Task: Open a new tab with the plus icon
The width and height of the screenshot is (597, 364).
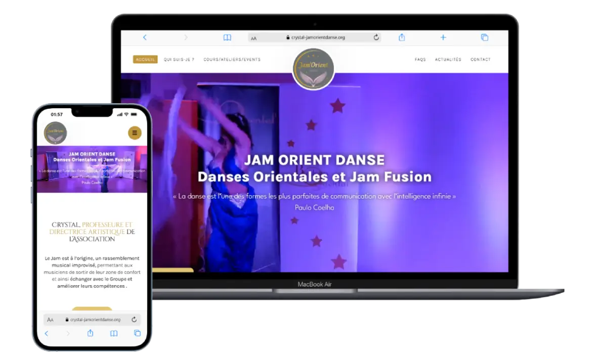Action: (x=443, y=37)
